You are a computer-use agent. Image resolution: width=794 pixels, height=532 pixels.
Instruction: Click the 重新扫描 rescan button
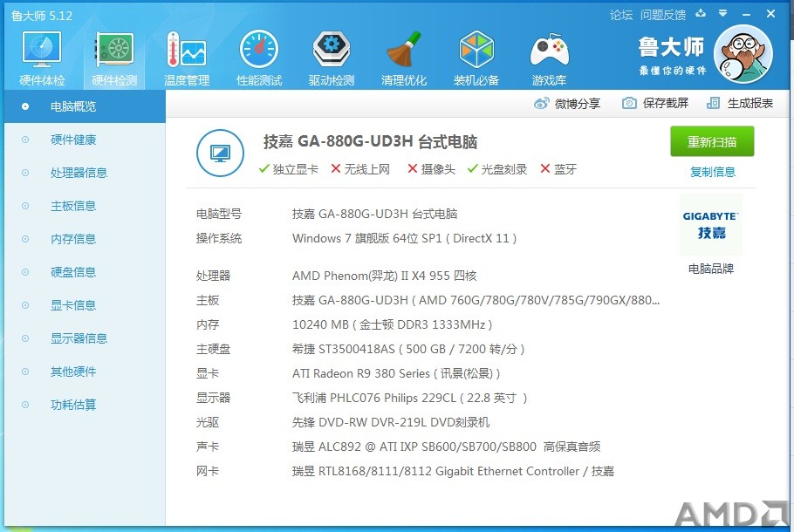click(x=712, y=141)
